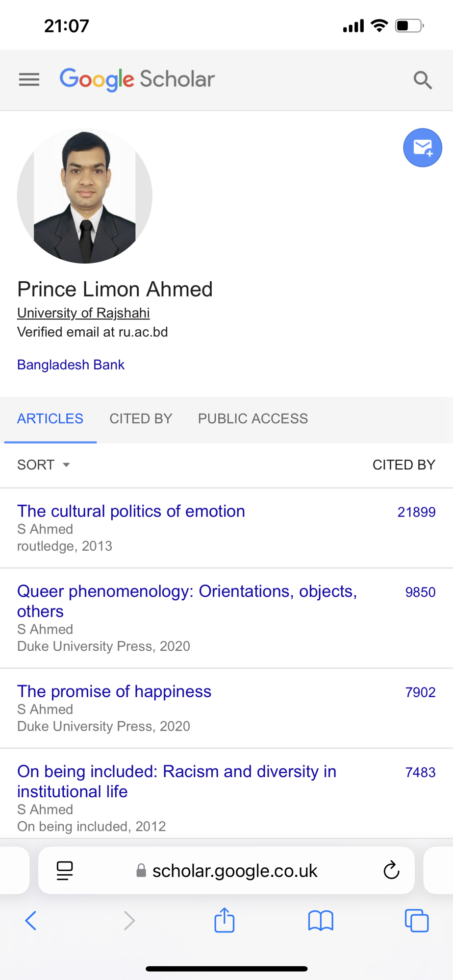The width and height of the screenshot is (453, 980).
Task: Expand the SORT dropdown
Action: pyautogui.click(x=44, y=465)
